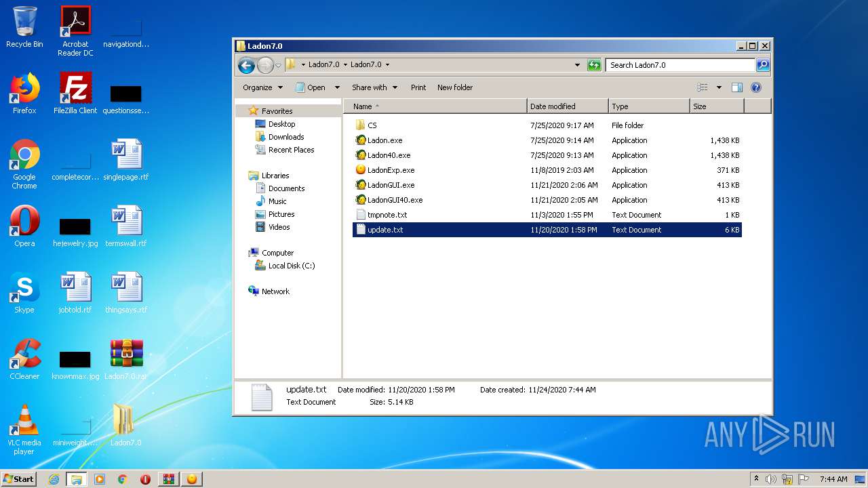Select termswall.rtf on desktop

(x=126, y=226)
